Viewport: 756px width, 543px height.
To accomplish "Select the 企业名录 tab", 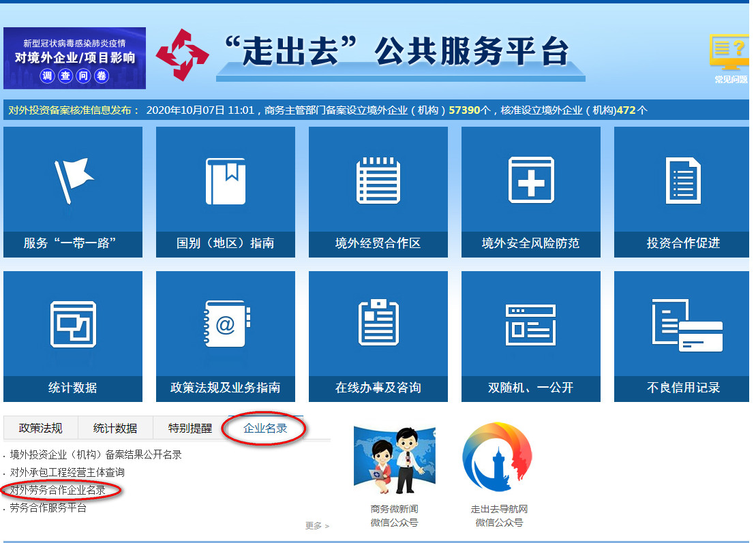I will click(x=265, y=429).
